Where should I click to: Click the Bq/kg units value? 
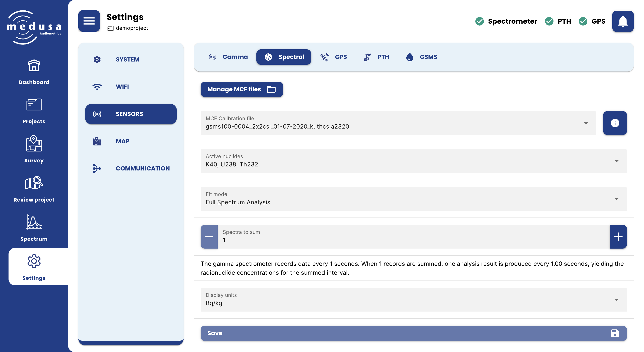click(x=214, y=303)
